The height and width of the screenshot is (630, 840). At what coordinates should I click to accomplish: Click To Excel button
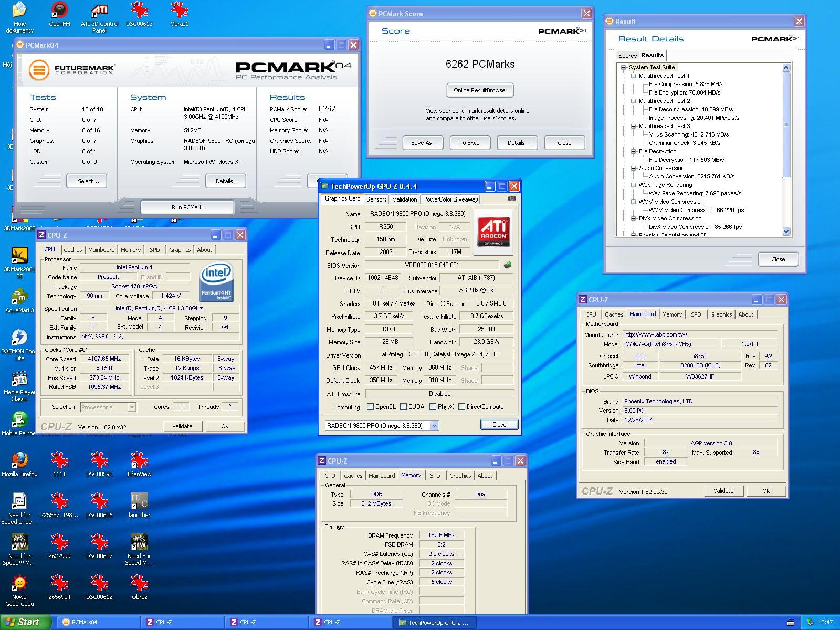coord(470,143)
